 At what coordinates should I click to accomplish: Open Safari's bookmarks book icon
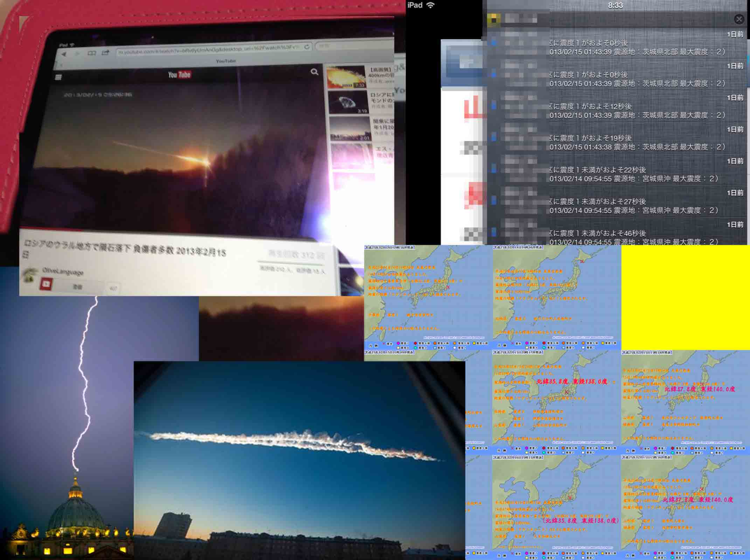pyautogui.click(x=92, y=53)
